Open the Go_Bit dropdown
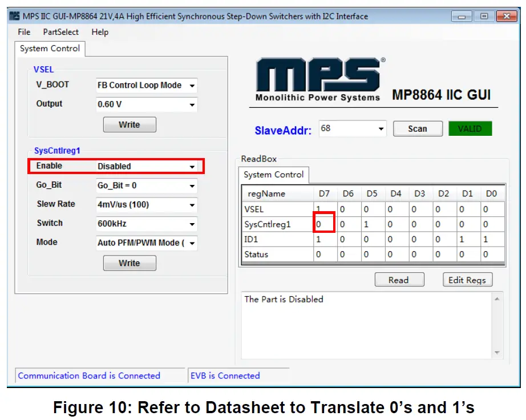This screenshot has width=526, height=420. (147, 185)
